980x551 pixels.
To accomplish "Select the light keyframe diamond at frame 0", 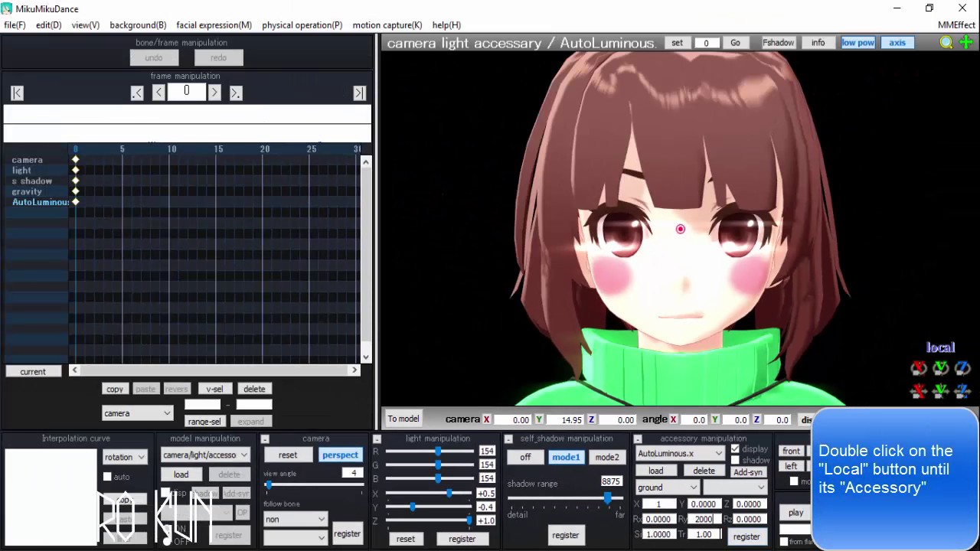I will tap(75, 170).
